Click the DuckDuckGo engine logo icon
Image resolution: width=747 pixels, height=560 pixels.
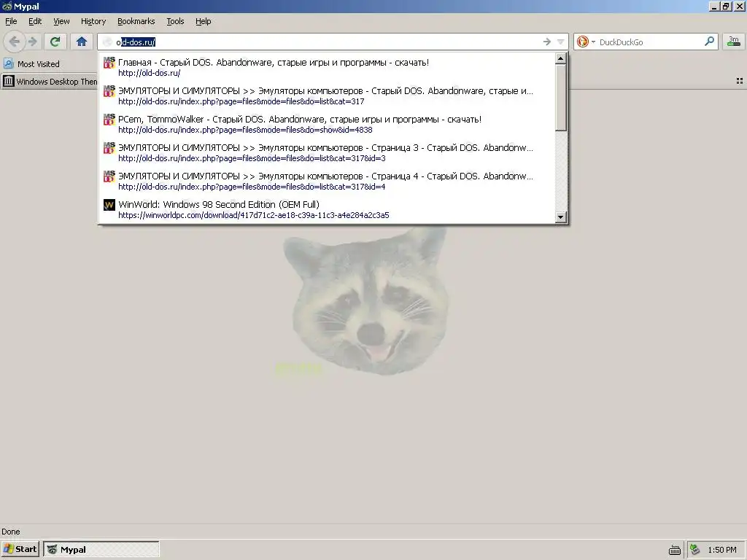582,42
